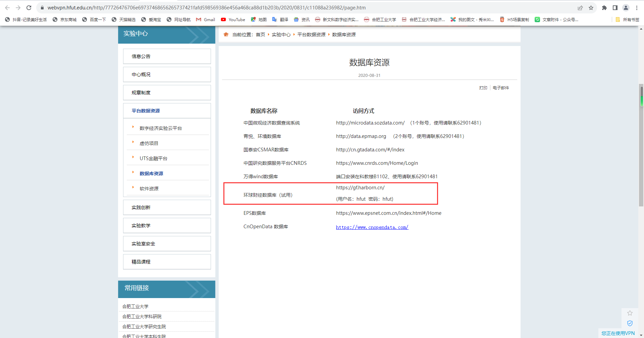Click the share page icon in address bar

pyautogui.click(x=580, y=8)
